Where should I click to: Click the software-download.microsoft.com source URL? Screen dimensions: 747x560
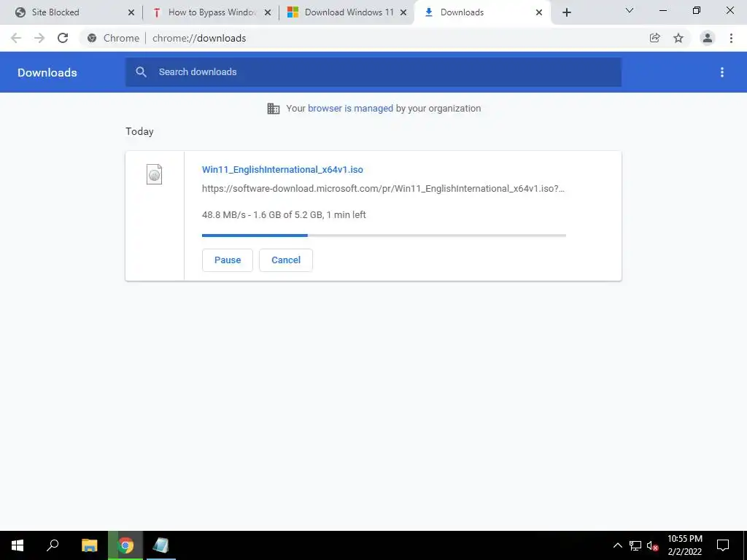pos(383,189)
